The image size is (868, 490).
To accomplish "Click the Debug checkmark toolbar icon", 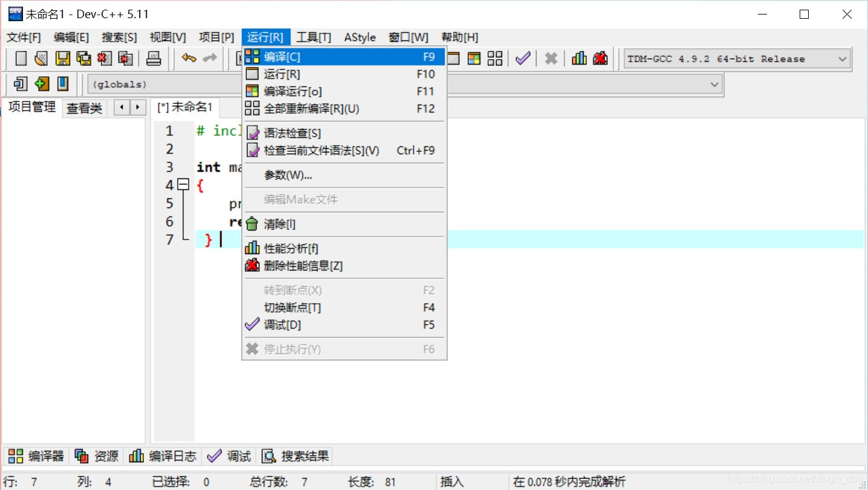I will (x=523, y=59).
